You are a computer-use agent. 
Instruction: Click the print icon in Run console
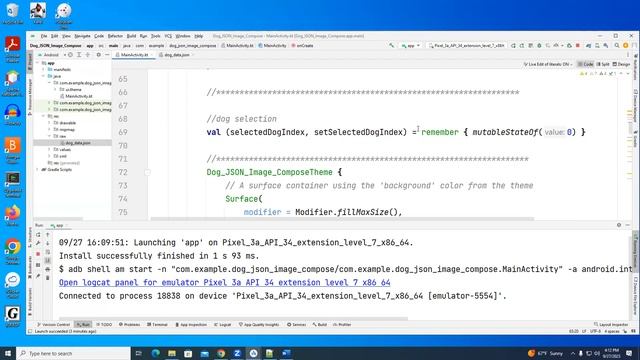tap(48, 269)
